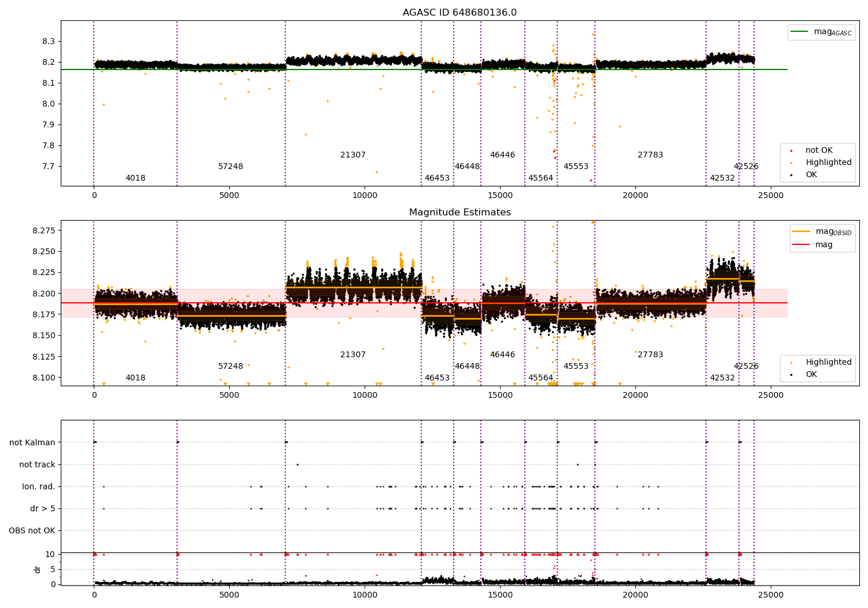Click the 'not Kalman' axis label
Screen dimensions: 868x608
[x=32, y=442]
